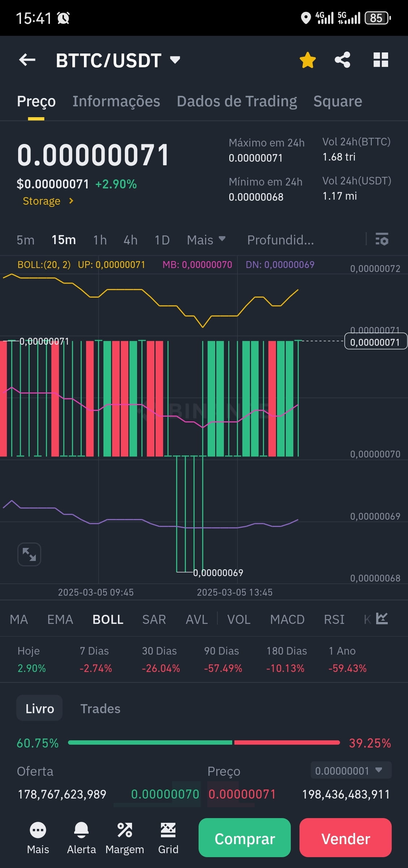Select the Trades tab

100,708
